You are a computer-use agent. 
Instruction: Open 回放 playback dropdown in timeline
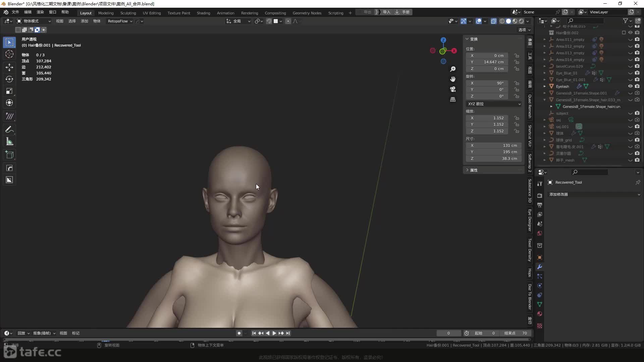(23, 333)
